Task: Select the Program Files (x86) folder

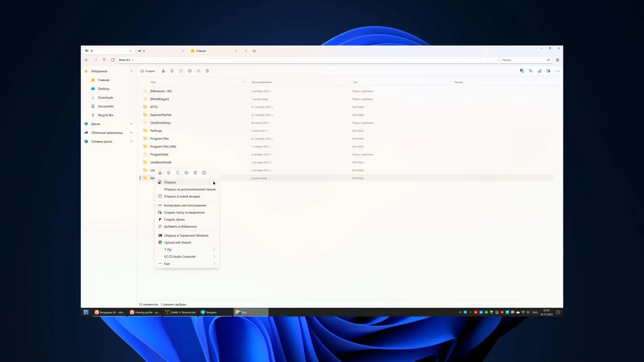Action: (x=346, y=146)
